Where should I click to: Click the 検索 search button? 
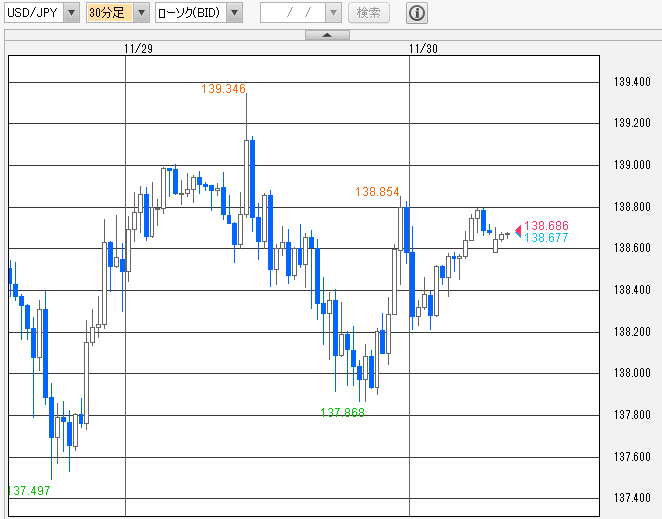(x=369, y=13)
